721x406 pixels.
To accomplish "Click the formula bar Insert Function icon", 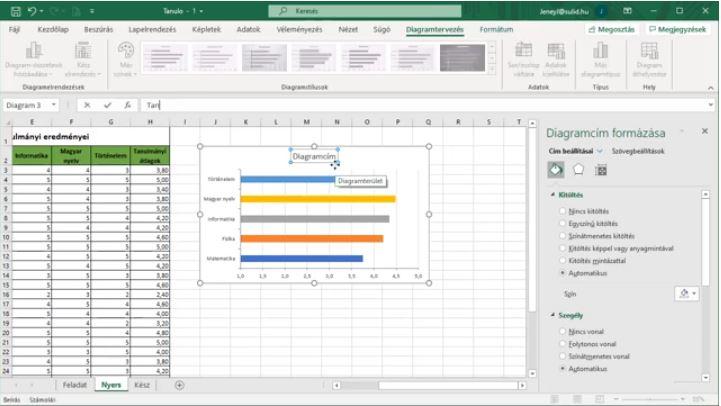I will 127,105.
